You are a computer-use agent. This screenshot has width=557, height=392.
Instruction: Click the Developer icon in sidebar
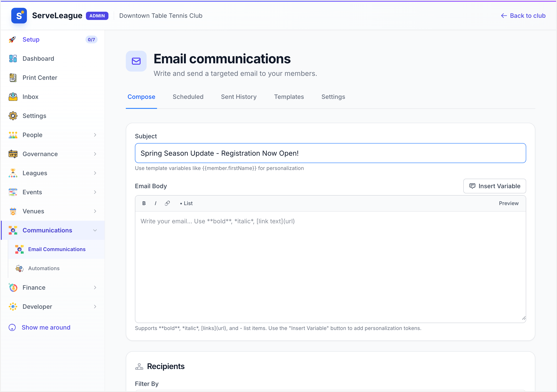[x=13, y=307]
